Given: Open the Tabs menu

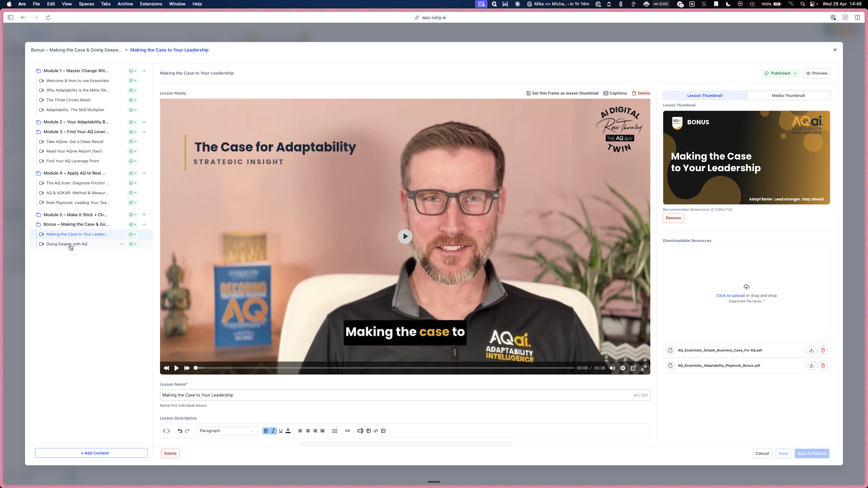Looking at the screenshot, I should click(106, 4).
